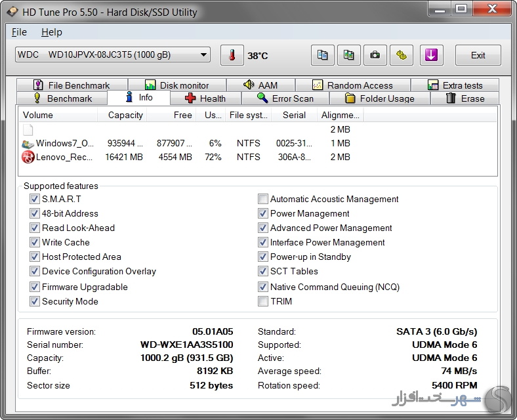Click the 5400 RPM rotation speed value
This screenshot has width=517, height=420.
pos(455,385)
